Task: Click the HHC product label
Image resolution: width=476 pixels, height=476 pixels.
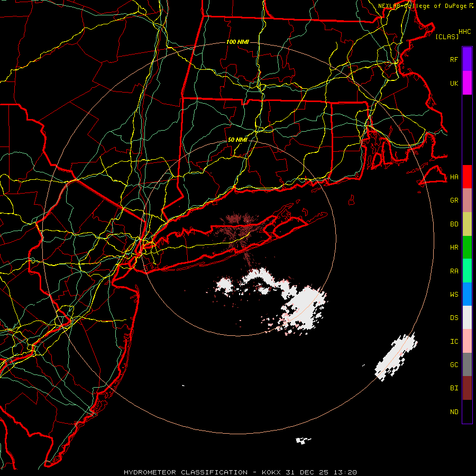Action: tap(465, 32)
